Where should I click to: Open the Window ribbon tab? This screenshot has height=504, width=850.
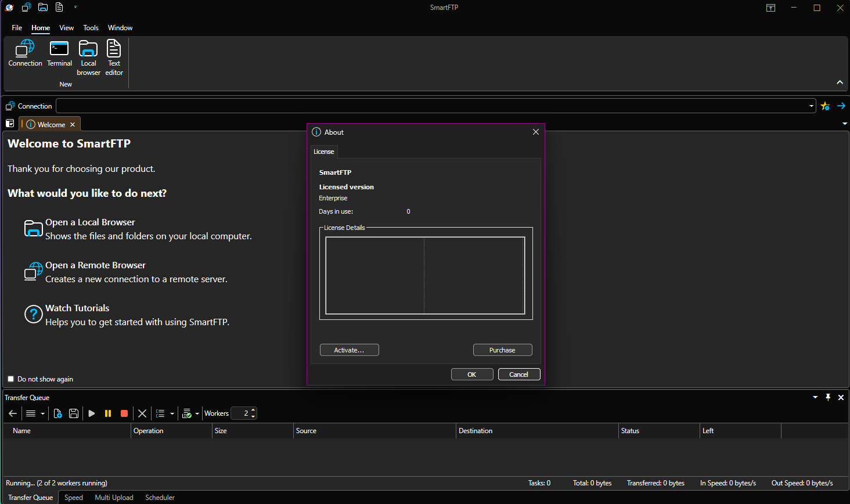click(120, 28)
